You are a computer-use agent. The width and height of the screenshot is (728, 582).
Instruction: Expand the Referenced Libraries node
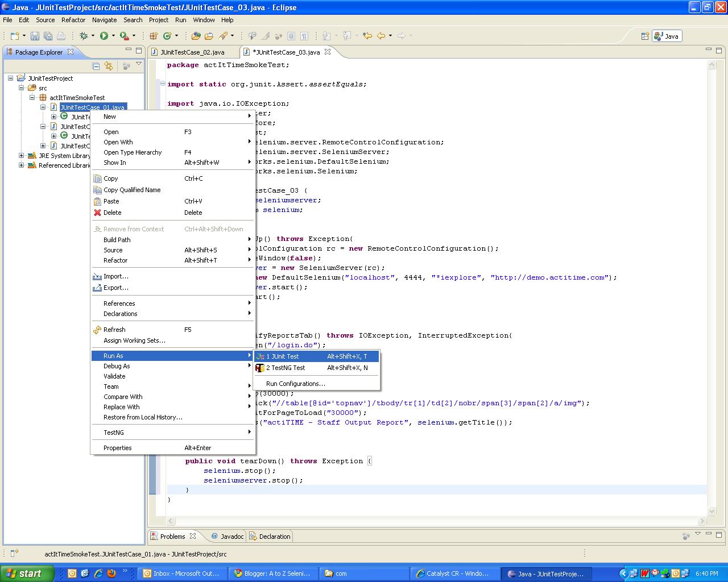pyautogui.click(x=22, y=165)
